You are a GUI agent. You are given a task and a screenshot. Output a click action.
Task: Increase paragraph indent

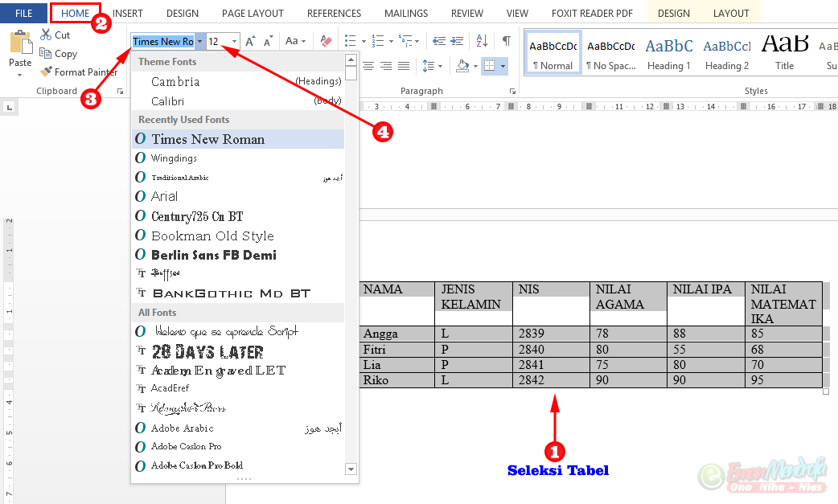coord(457,41)
